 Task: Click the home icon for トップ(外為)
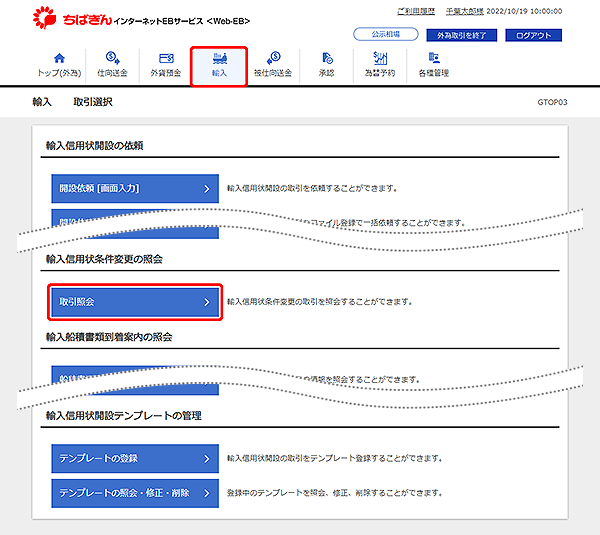pyautogui.click(x=59, y=58)
